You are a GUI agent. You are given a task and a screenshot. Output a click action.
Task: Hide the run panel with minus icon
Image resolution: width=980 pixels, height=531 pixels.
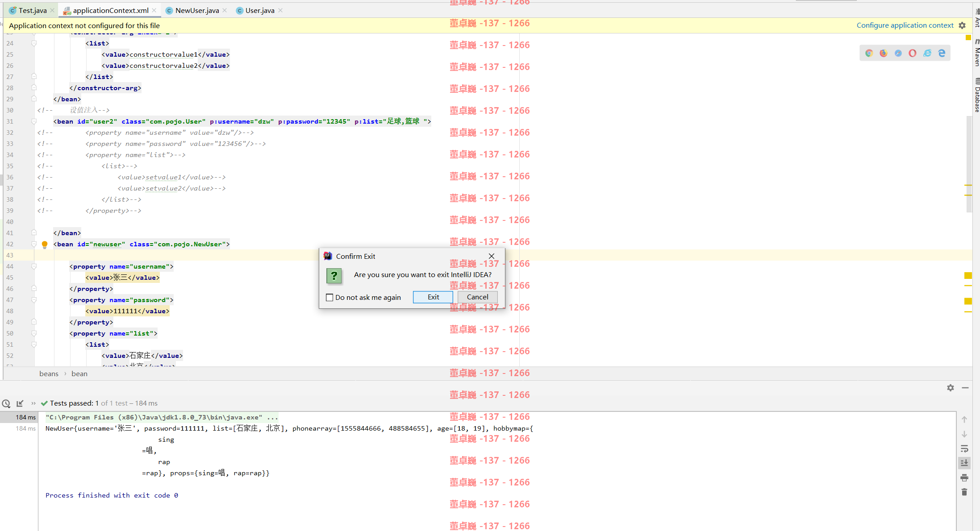click(x=965, y=388)
